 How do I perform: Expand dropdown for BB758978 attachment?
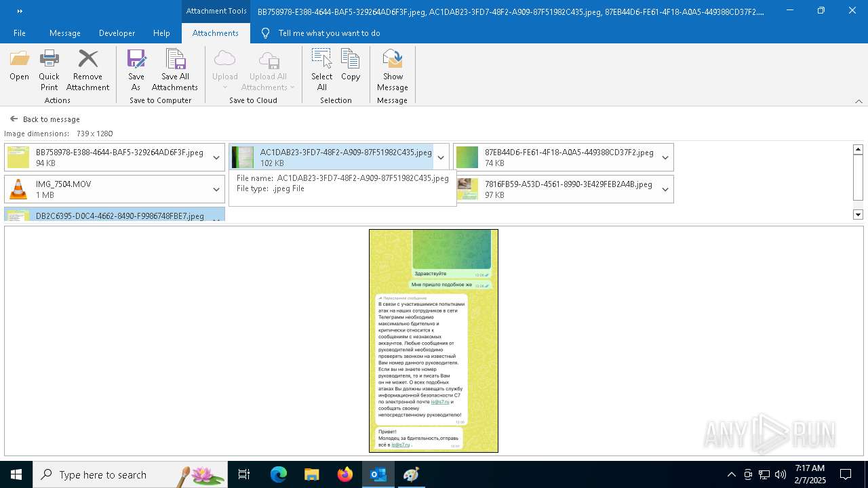[216, 157]
